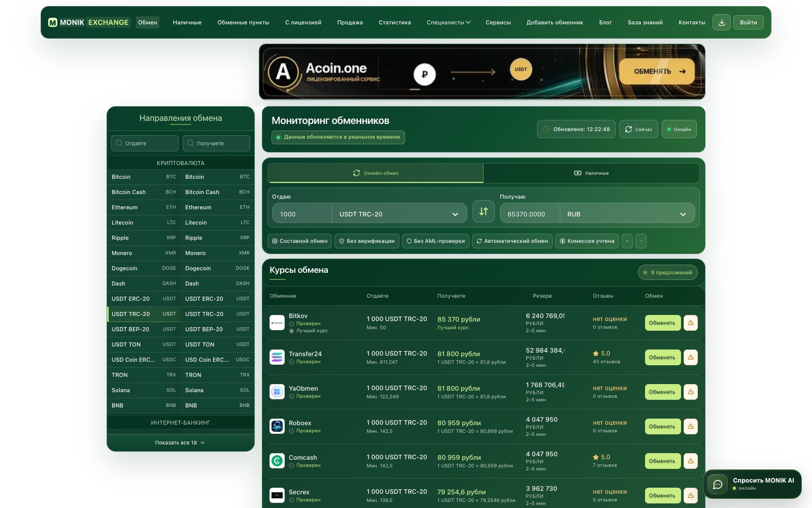
Task: Open the YaObmen exchanger logo
Action: 277,392
